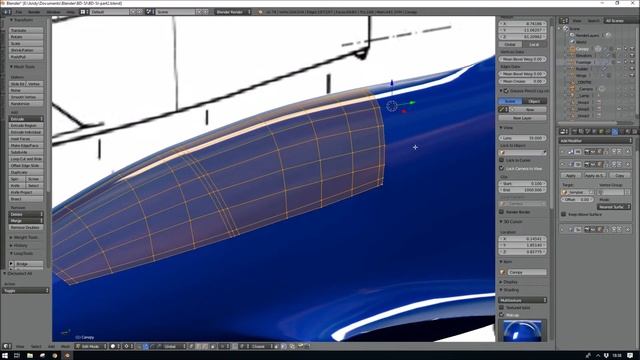Click the item name Canopy field

click(527, 272)
